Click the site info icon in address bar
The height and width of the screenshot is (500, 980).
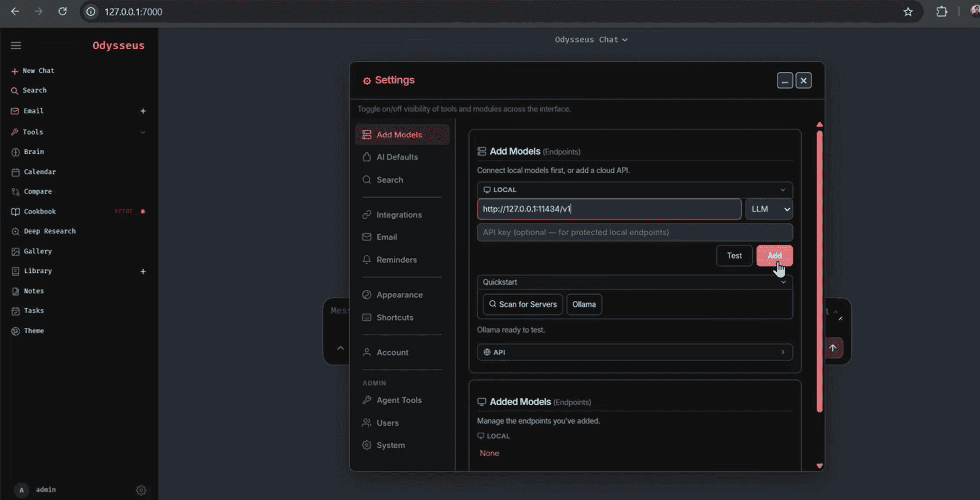coord(91,12)
